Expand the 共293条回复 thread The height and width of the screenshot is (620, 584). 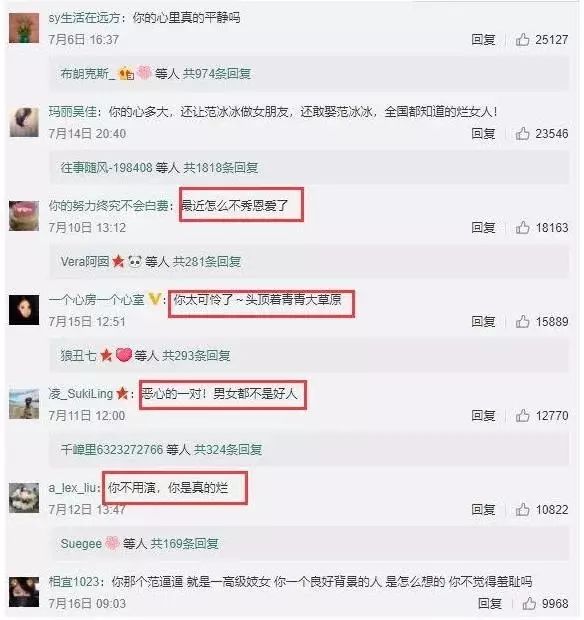point(197,355)
